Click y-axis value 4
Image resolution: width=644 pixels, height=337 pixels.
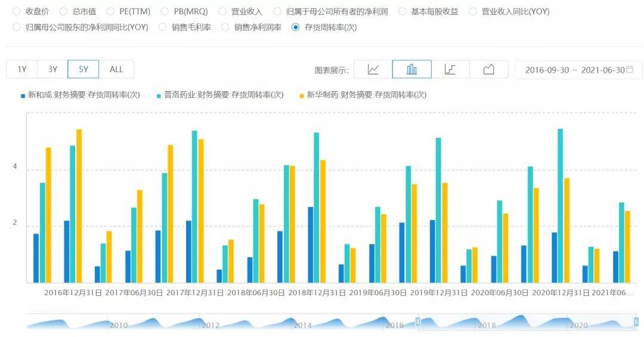pos(15,166)
